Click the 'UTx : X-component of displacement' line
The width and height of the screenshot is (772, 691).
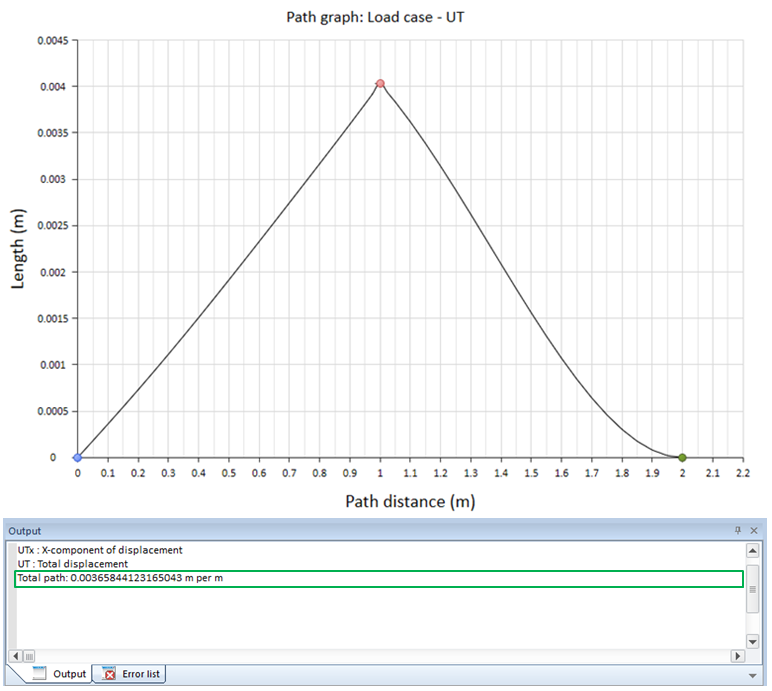(x=100, y=550)
